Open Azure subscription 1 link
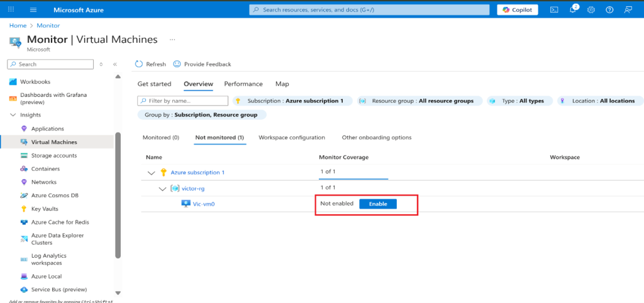The height and width of the screenshot is (303, 644). [x=197, y=173]
